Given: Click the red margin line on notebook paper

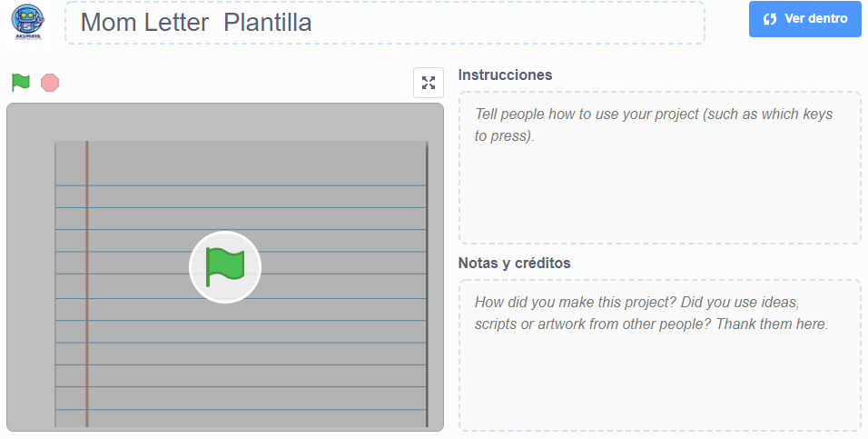Looking at the screenshot, I should tap(87, 284).
